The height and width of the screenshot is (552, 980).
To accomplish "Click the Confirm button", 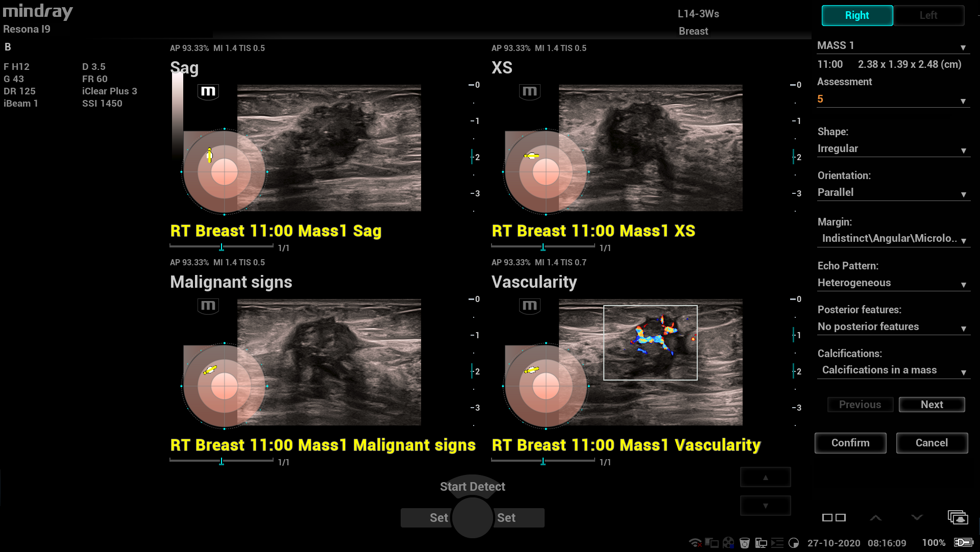I will click(850, 443).
